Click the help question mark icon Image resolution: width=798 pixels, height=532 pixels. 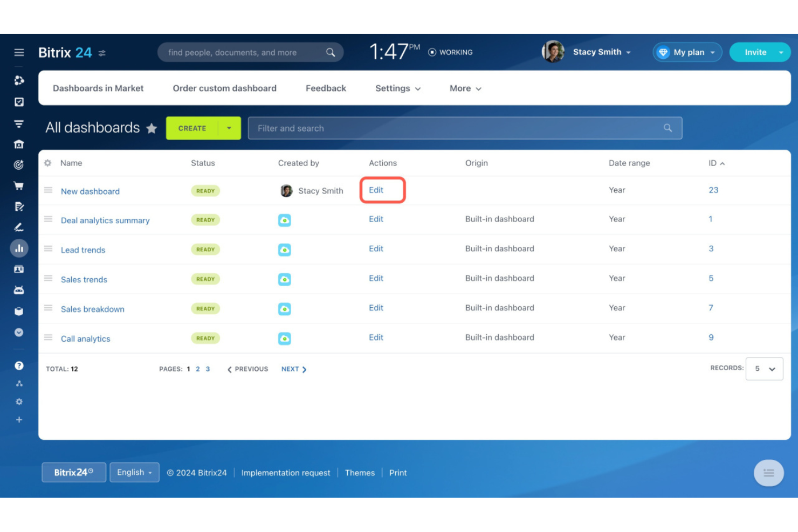coord(19,365)
